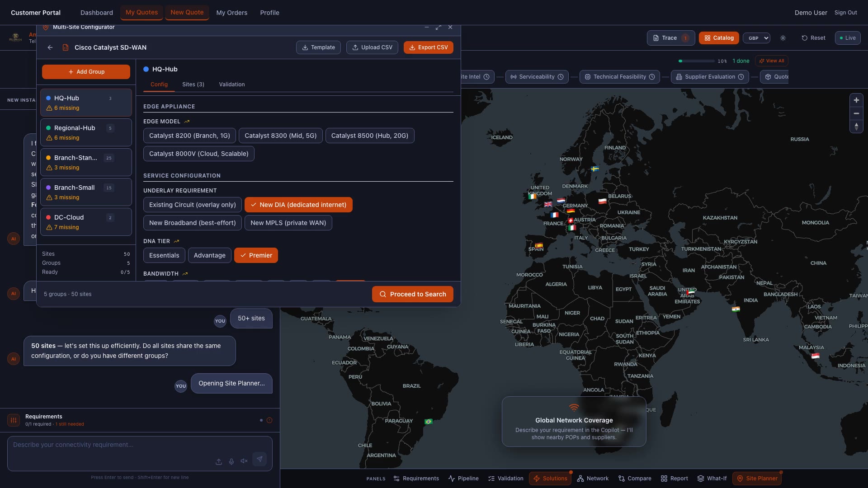Click the Add Group button
Screen dimensions: 868x488
(86, 72)
